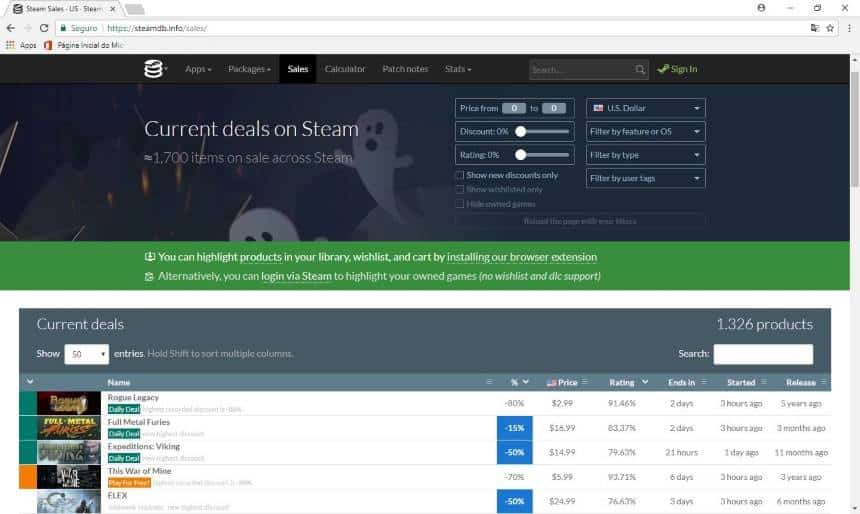The height and width of the screenshot is (514, 860).
Task: Click Reload the page with new filters button
Action: [x=580, y=221]
